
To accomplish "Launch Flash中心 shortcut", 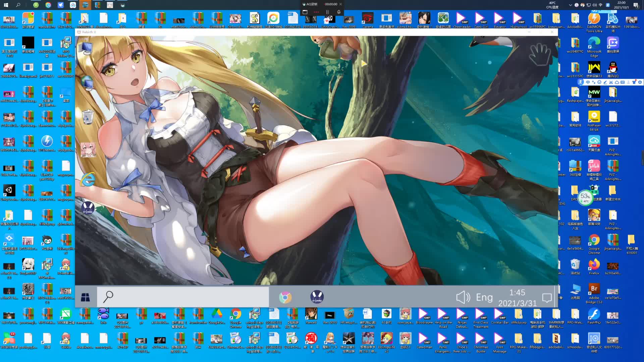I will point(594,316).
